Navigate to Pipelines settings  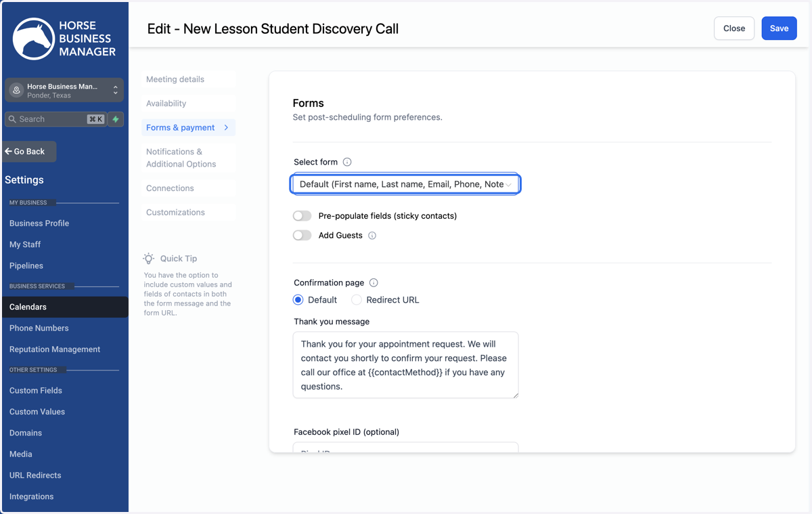(x=26, y=265)
